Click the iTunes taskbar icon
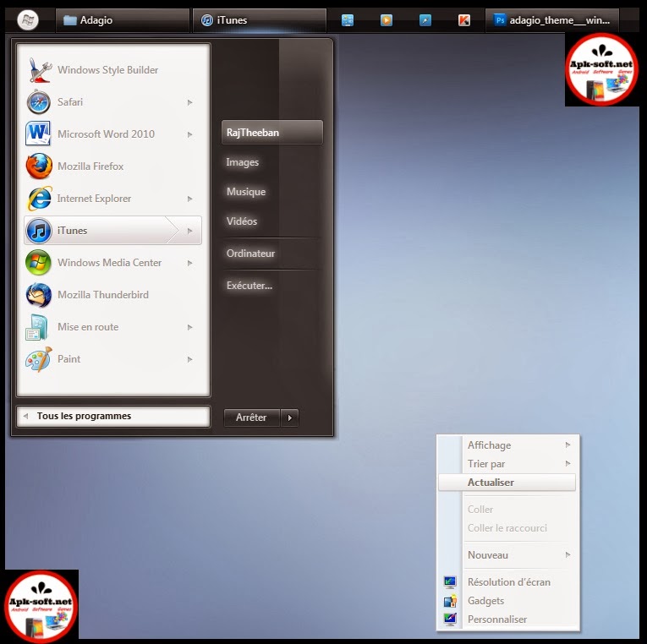 (x=206, y=19)
